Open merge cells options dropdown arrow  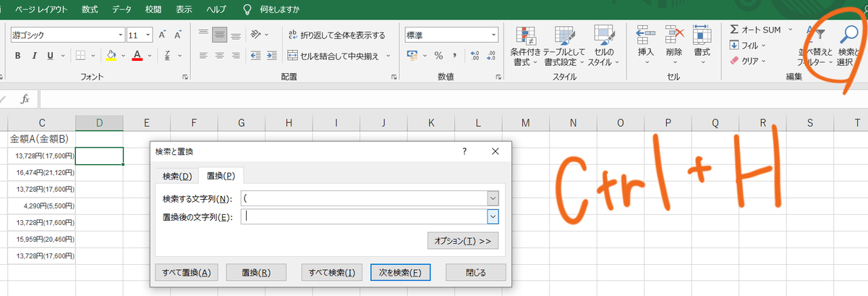coord(388,56)
